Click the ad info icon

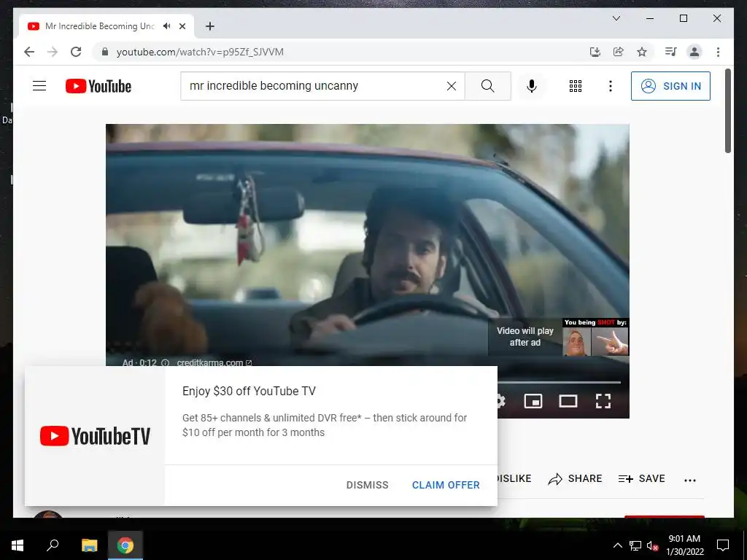coord(166,362)
